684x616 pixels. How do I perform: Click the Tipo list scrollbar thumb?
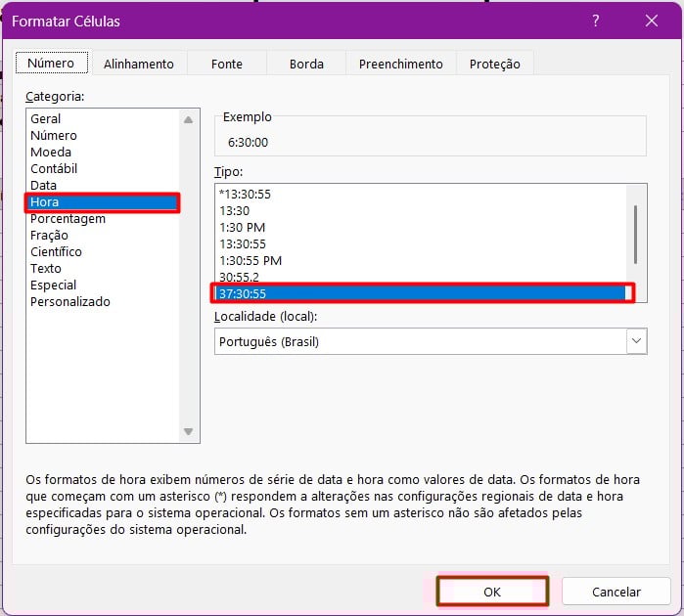tap(636, 235)
